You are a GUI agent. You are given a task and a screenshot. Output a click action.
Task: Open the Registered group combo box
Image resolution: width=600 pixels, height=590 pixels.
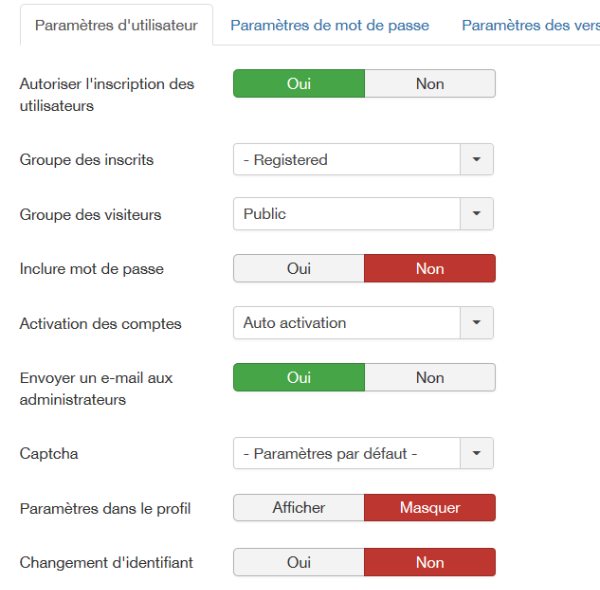click(347, 160)
